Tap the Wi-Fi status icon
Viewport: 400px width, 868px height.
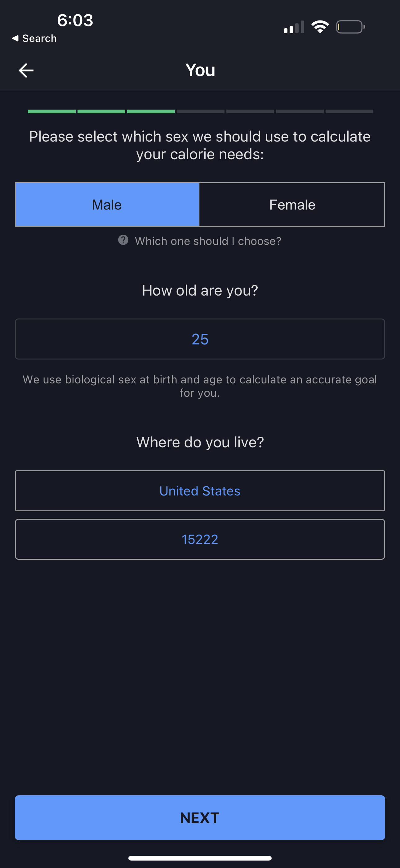tap(320, 27)
